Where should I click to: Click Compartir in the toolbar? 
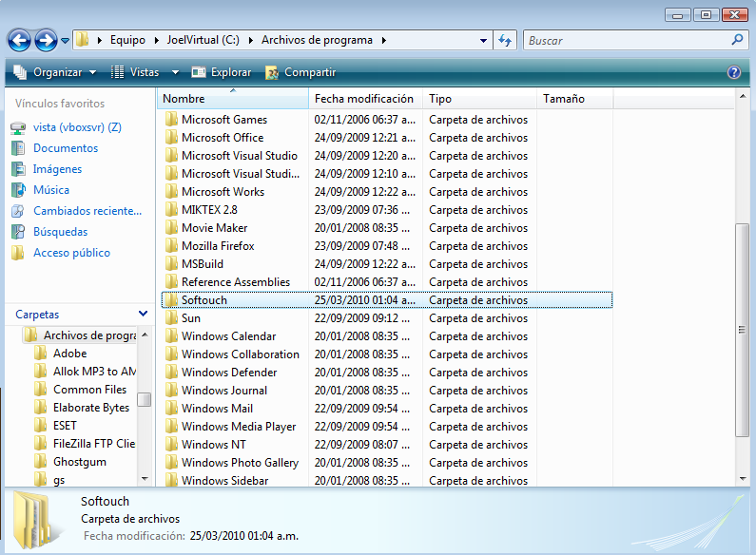(300, 72)
